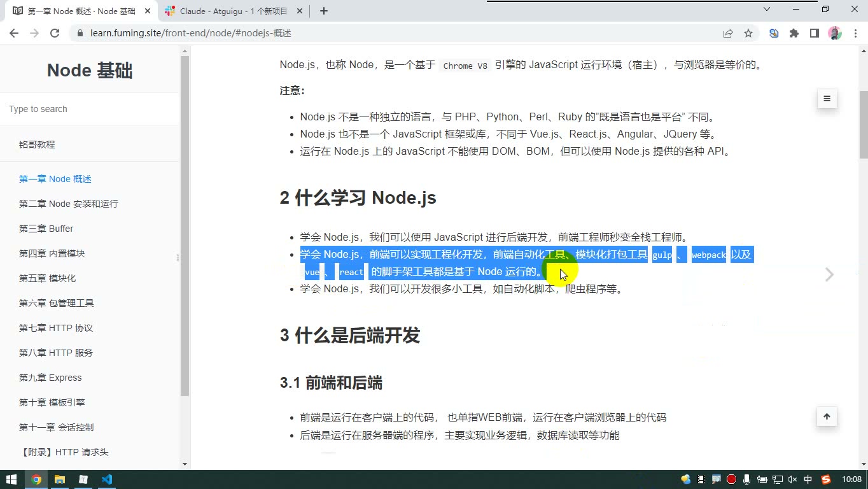Image resolution: width=868 pixels, height=489 pixels.
Task: Open File Explorer from the taskbar
Action: (60, 479)
